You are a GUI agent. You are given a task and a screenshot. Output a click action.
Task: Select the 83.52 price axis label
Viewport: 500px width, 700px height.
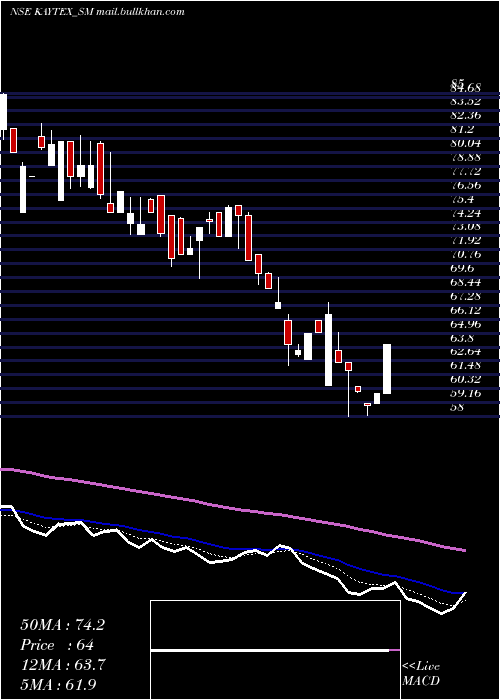coord(466,101)
